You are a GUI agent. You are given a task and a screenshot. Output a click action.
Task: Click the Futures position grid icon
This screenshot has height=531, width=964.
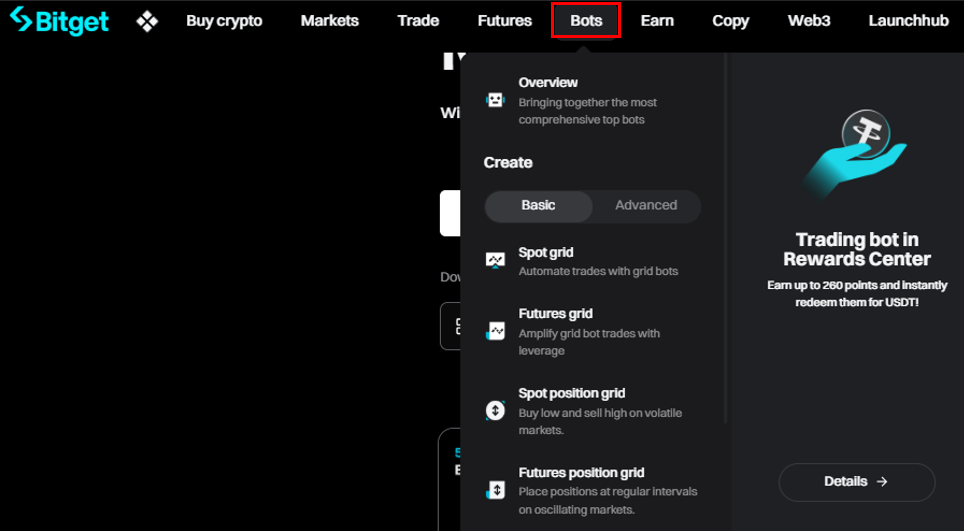pos(495,490)
